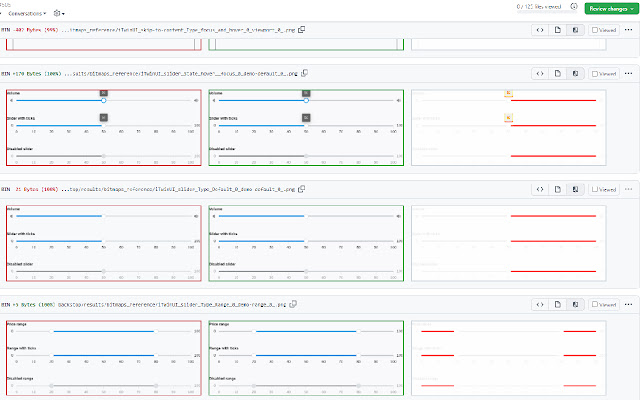The image size is (640, 400).
Task: Show rich diff for skip-to-content png
Action: [575, 30]
